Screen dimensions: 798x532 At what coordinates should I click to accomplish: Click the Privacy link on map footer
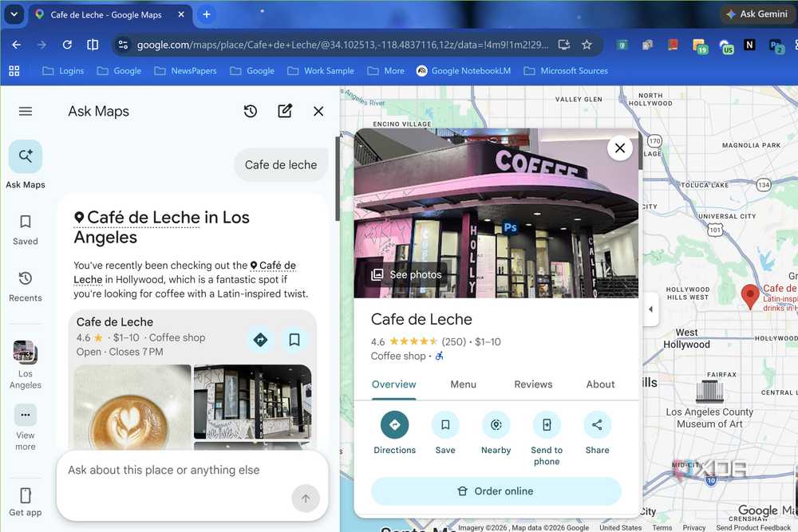(x=694, y=528)
